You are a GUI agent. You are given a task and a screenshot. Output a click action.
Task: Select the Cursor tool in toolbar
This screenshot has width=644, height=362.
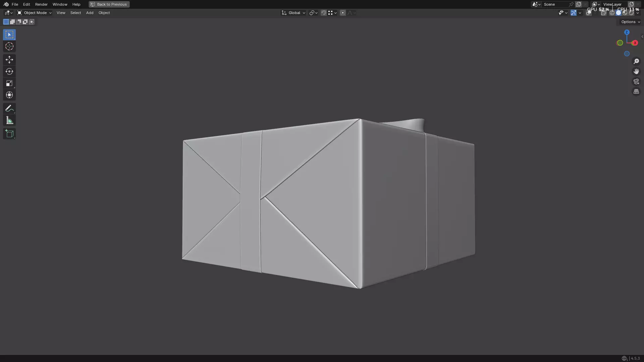coord(9,46)
